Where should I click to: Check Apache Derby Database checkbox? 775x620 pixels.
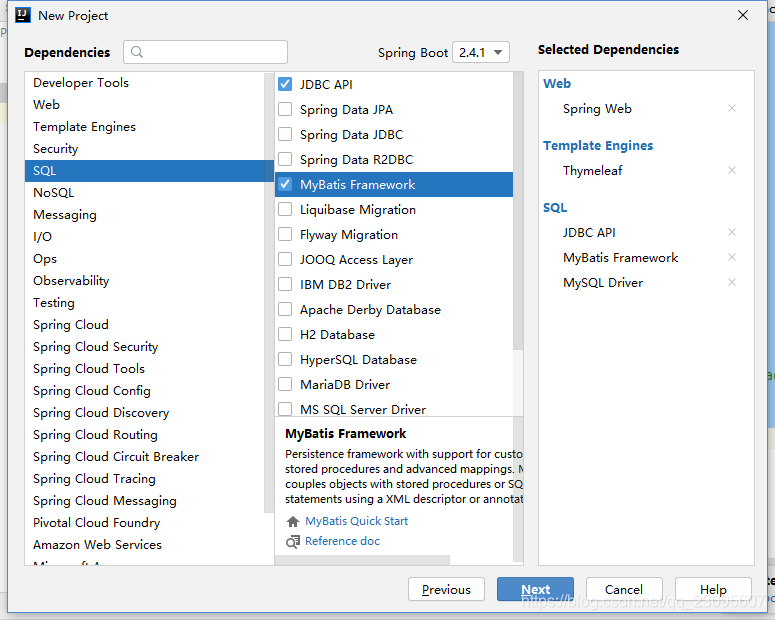point(285,309)
